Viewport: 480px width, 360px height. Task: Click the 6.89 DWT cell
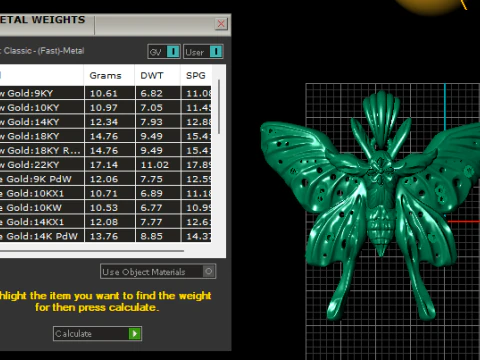[x=158, y=193]
